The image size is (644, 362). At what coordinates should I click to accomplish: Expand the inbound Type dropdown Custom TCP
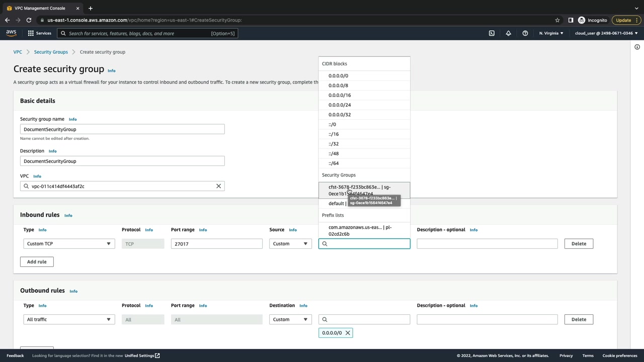tap(68, 244)
